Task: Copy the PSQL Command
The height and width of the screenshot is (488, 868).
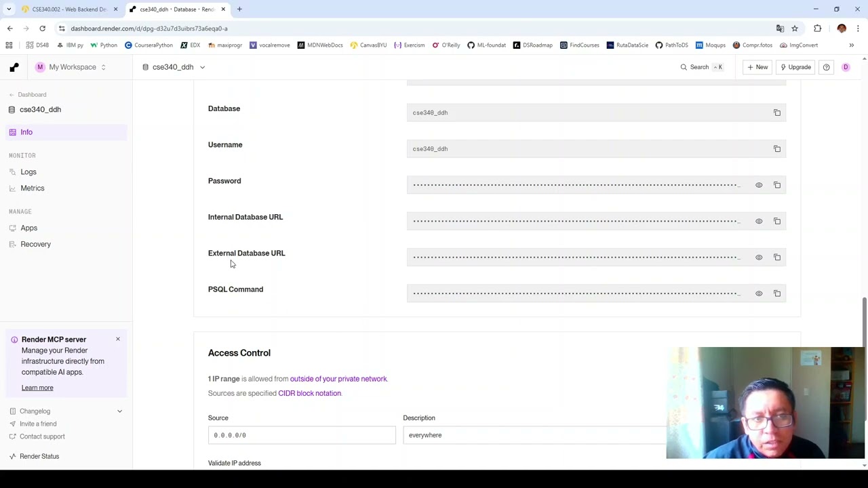Action: click(777, 293)
